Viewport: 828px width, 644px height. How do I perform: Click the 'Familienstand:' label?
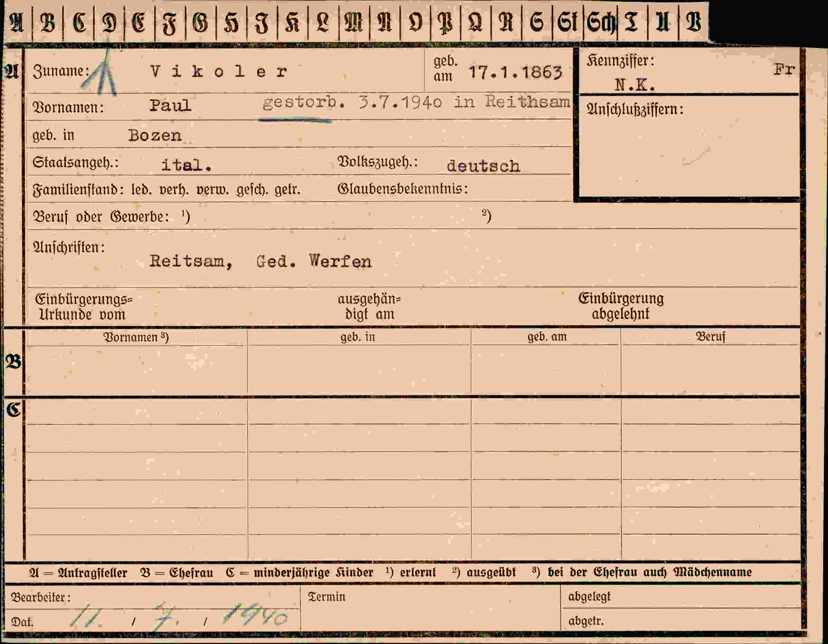[78, 190]
